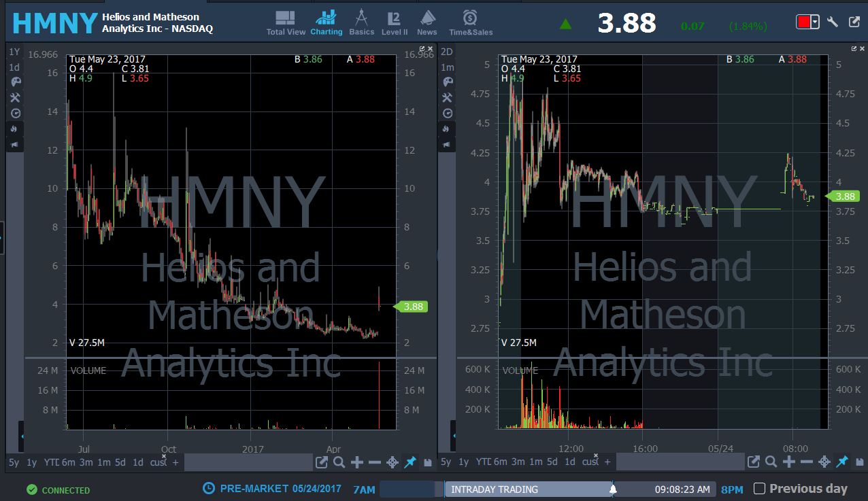Select 3m range on left chart
Viewport: 868px width, 501px height.
point(86,462)
